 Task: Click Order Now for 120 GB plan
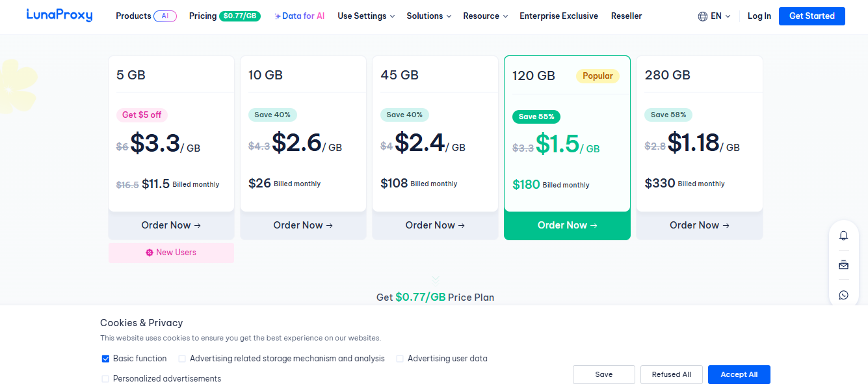pos(567,225)
